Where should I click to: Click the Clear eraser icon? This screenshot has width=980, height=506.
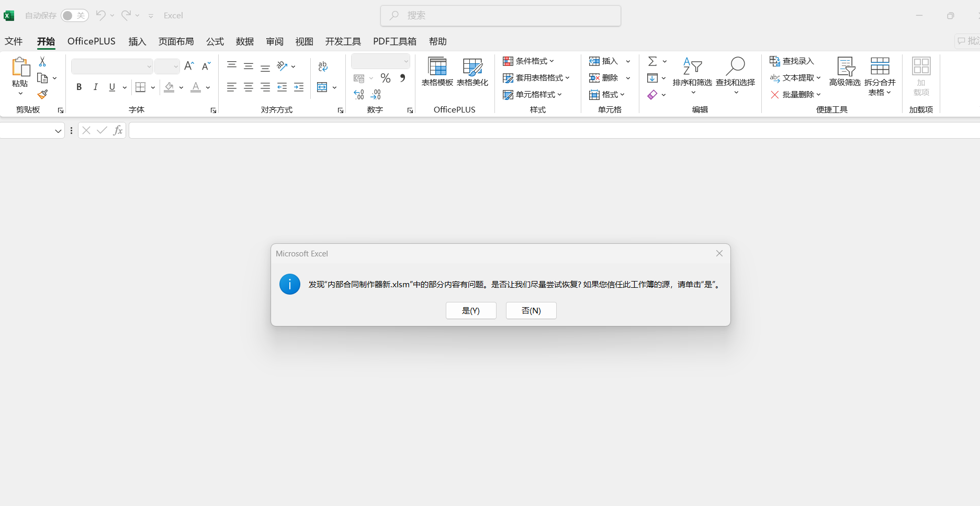pos(652,95)
